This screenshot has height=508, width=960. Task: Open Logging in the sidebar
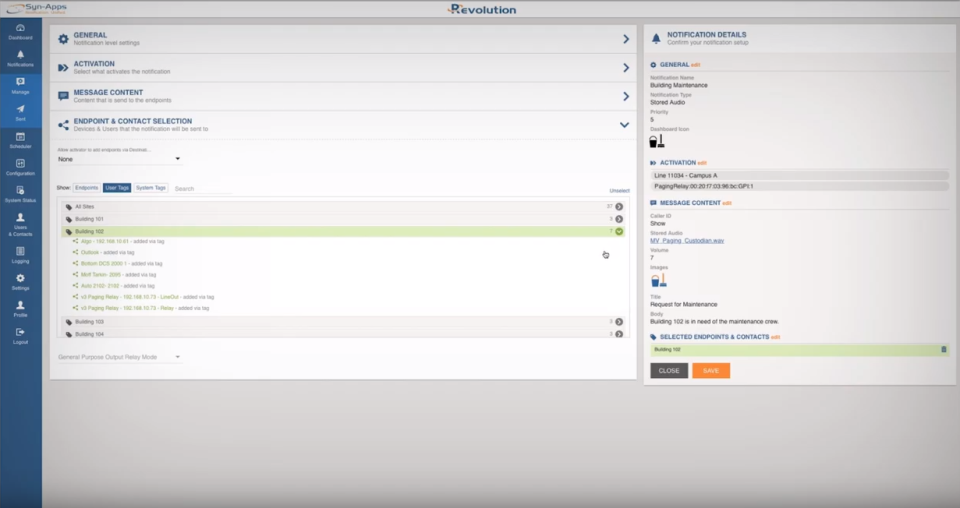pyautogui.click(x=20, y=255)
